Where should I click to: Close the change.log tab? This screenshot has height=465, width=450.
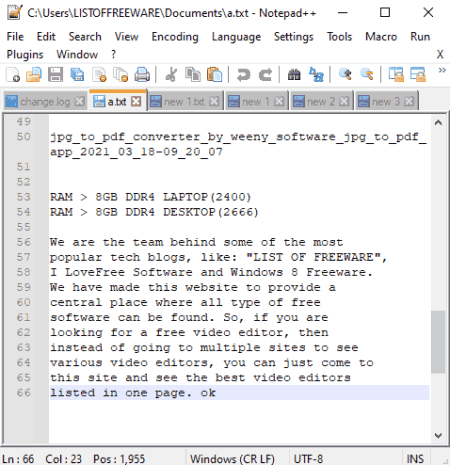79,101
